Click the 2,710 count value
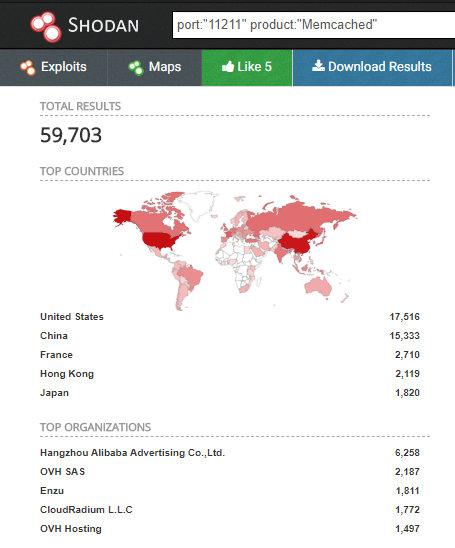The height and width of the screenshot is (548, 455). [407, 355]
